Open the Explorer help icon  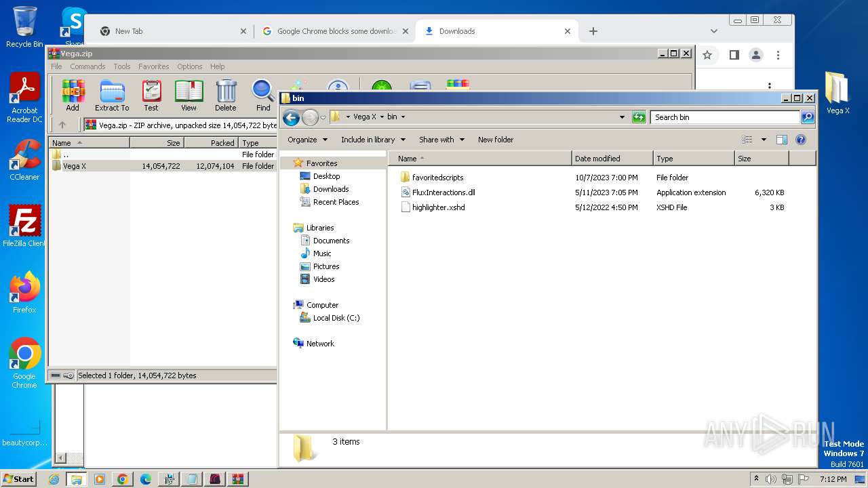pos(800,140)
